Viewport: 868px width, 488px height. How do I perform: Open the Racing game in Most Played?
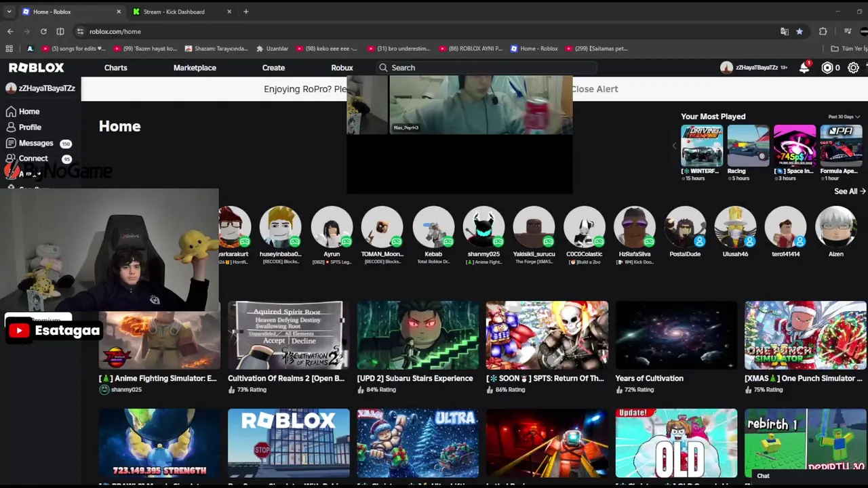point(748,146)
